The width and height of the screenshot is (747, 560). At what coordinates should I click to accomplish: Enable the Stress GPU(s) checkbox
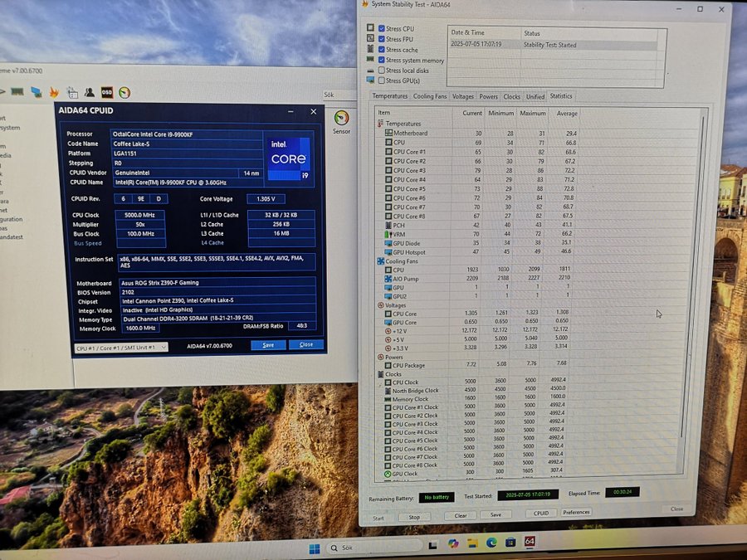tap(382, 80)
